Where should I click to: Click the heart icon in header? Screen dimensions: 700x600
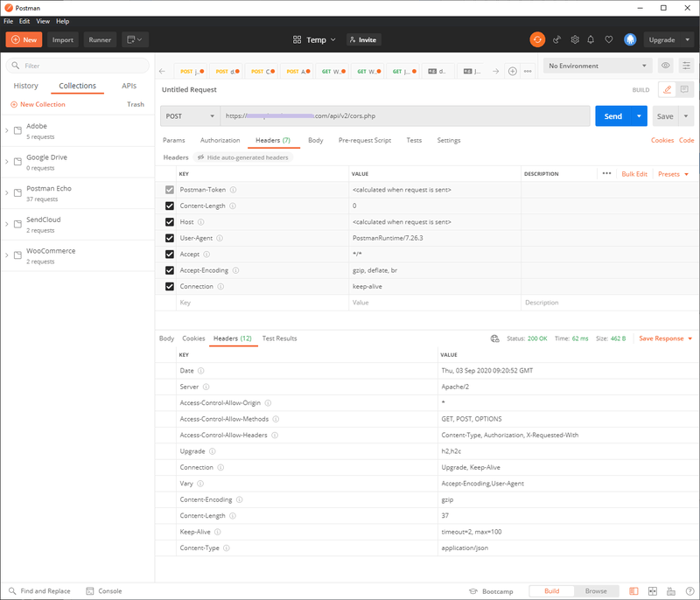[x=608, y=39]
